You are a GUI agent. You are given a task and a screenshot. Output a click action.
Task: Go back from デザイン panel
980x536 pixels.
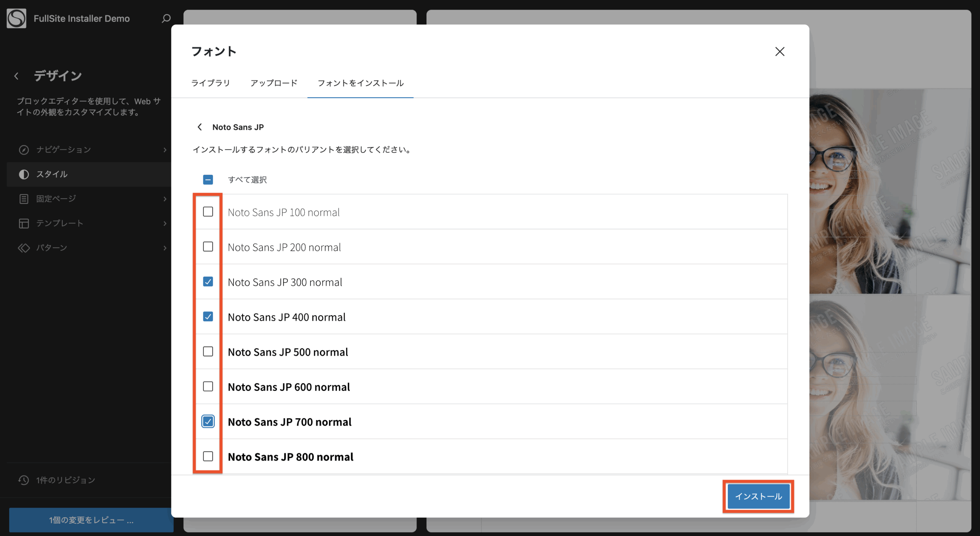[x=16, y=76]
